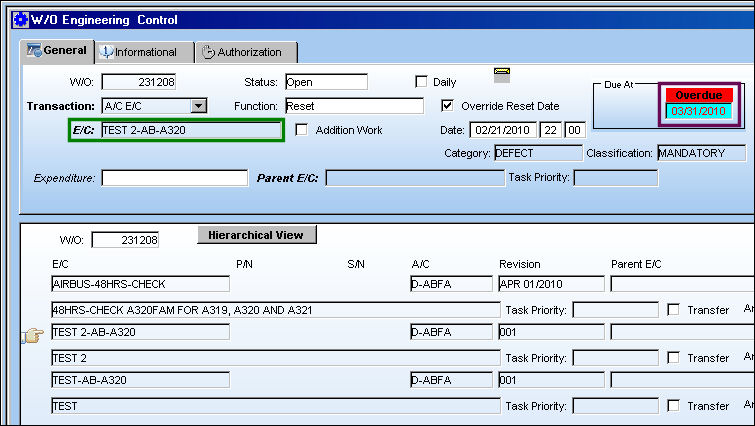
Task: Open the Authorization tab
Action: point(247,52)
